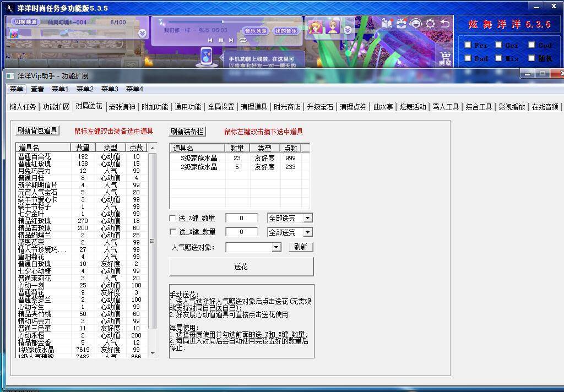The height and width of the screenshot is (392, 564).
Task: Click the blonde female avatar portrait
Action: (316, 28)
